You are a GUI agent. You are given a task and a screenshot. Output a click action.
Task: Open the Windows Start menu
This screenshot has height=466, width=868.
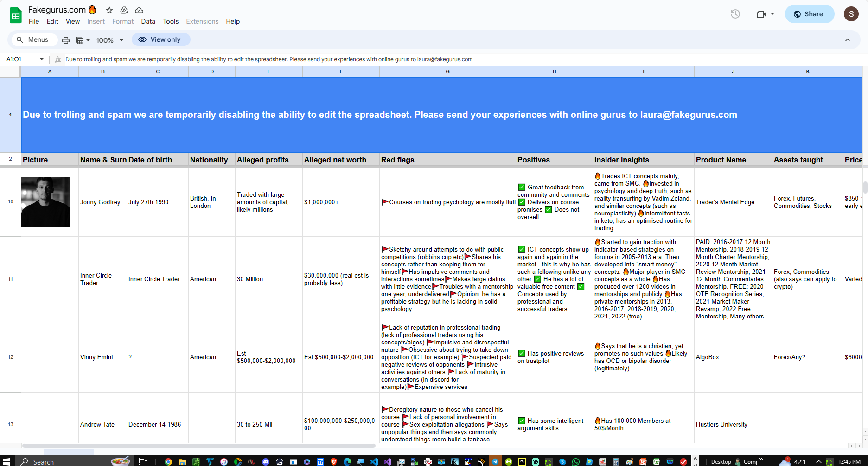pos(6,461)
